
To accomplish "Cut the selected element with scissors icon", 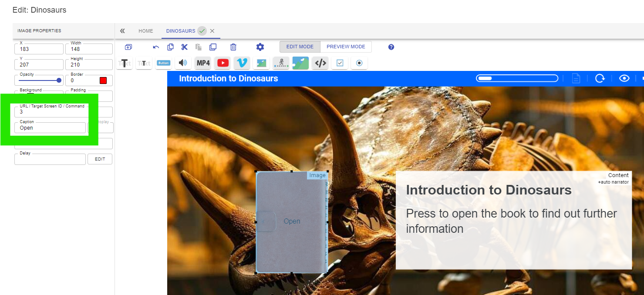I will 185,47.
